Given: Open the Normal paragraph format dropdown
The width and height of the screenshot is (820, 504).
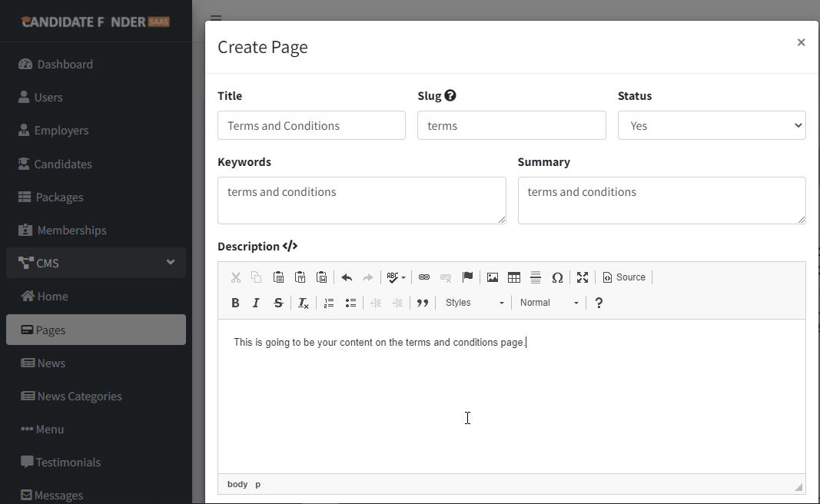Looking at the screenshot, I should [549, 303].
